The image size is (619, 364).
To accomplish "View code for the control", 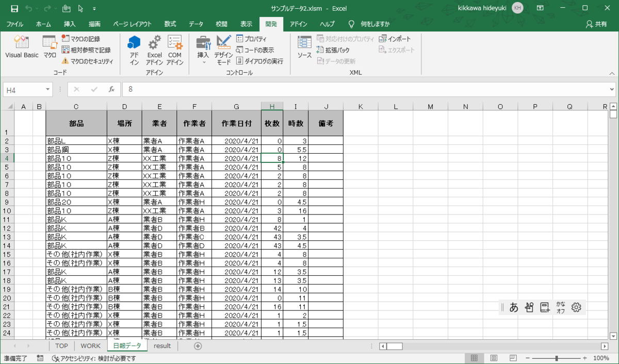I will [255, 50].
